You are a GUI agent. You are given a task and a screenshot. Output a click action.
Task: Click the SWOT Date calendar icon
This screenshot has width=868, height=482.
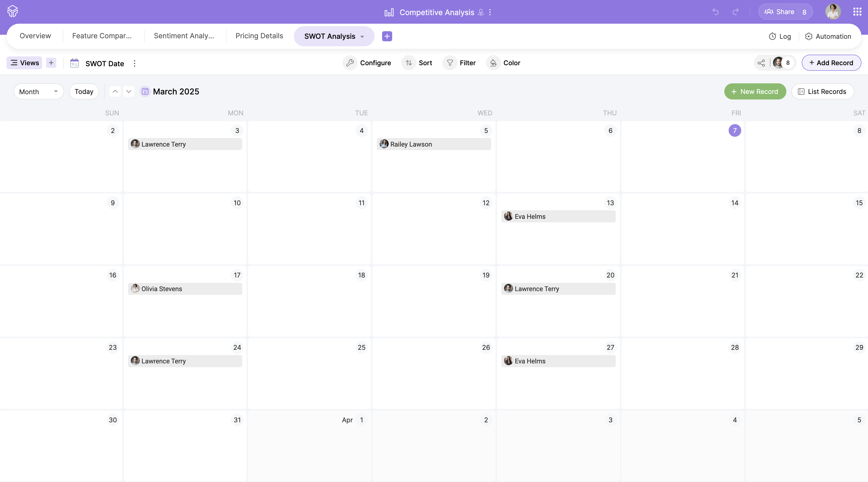(x=74, y=63)
